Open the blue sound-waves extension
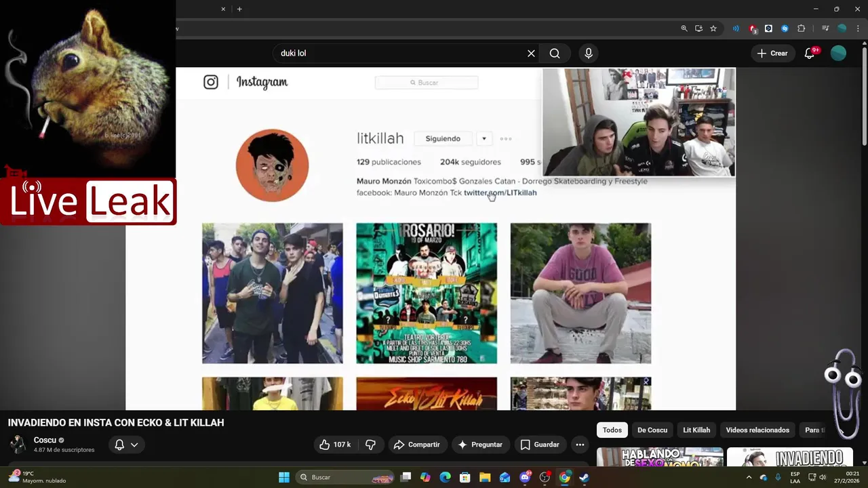The image size is (868, 488). [736, 28]
